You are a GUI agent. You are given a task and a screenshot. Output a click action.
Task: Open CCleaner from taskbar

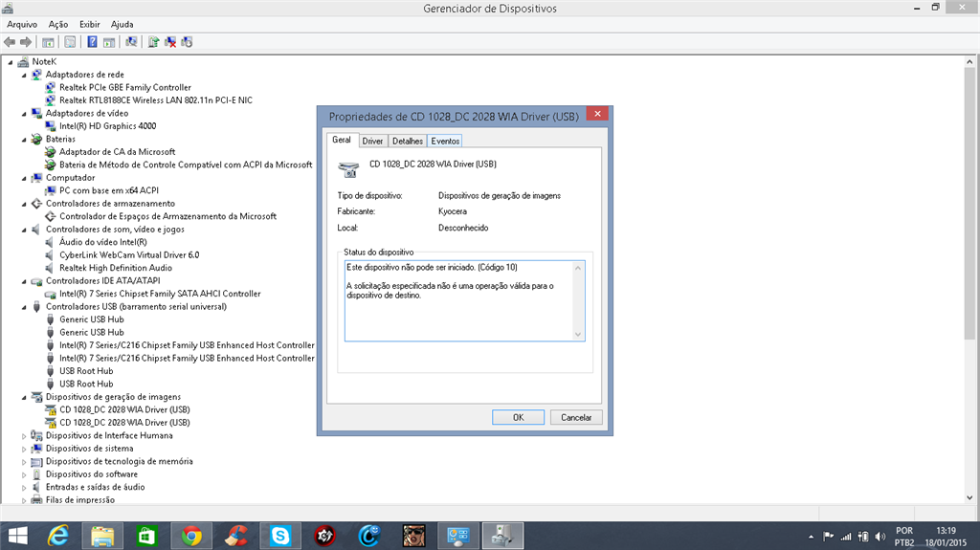tap(235, 536)
